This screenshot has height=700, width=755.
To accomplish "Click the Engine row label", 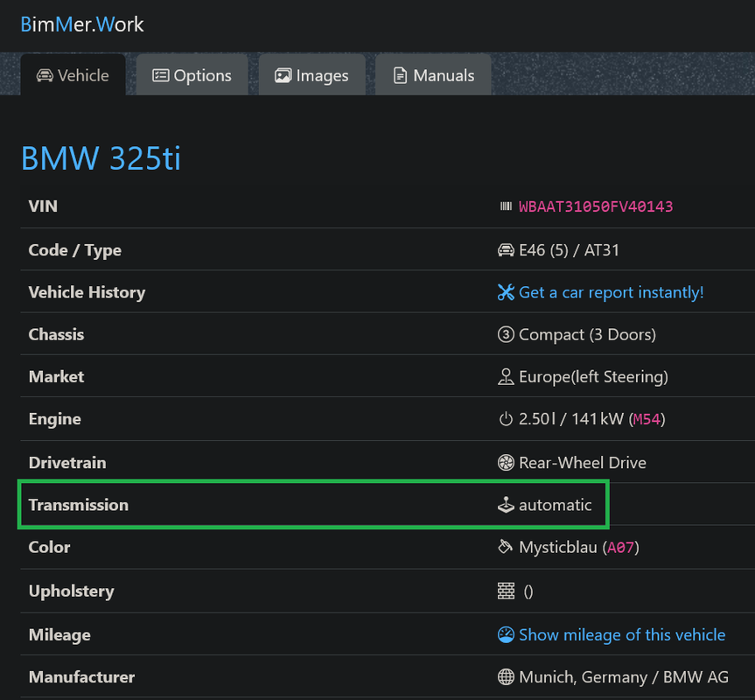I will click(x=54, y=419).
